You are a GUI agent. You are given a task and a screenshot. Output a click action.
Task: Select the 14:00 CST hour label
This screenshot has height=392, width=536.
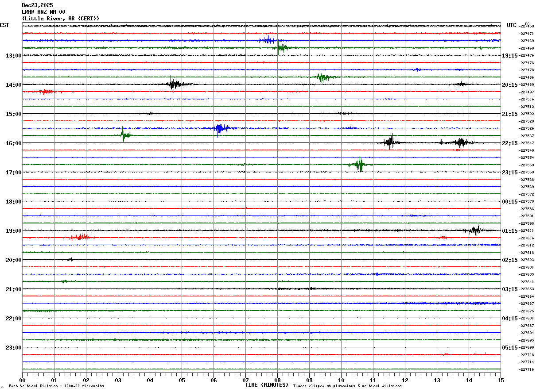(x=13, y=85)
